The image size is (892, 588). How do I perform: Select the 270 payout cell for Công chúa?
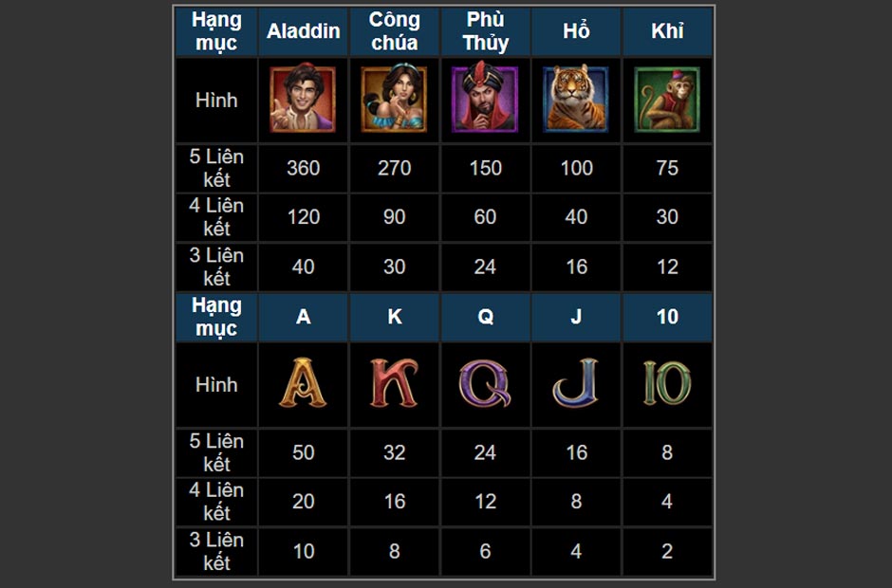[x=394, y=168]
